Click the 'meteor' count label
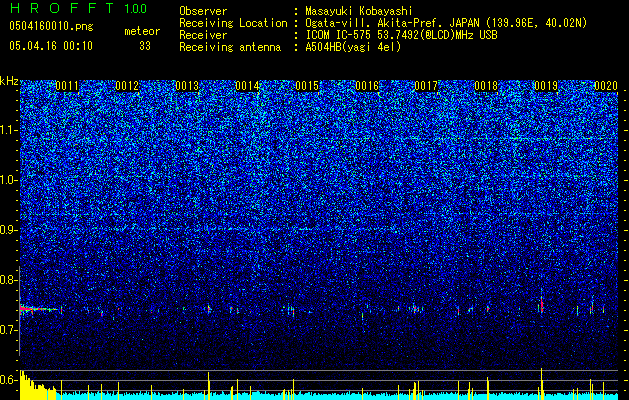629x400 pixels. 142,31
